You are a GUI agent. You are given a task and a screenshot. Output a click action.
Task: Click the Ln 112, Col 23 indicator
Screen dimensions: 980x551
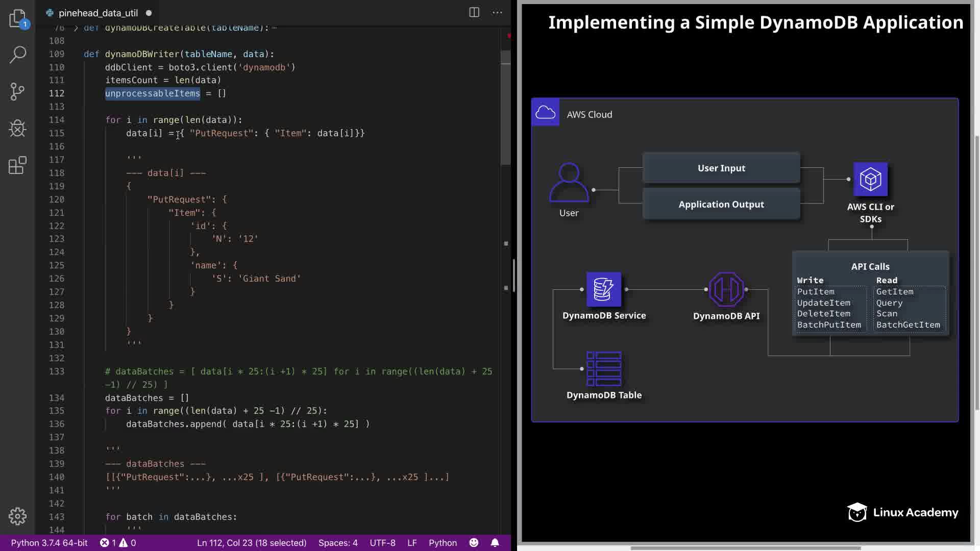(x=252, y=543)
